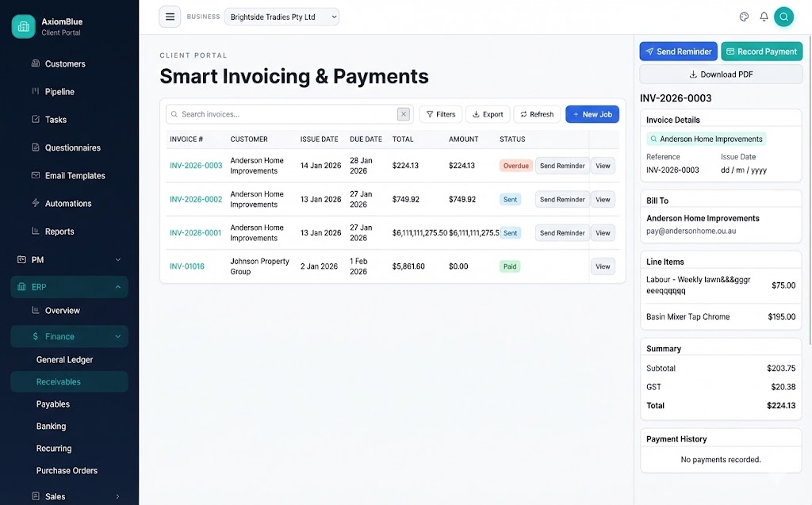Select the Tasks icon in sidebar
Viewport: 812px width, 505px height.
point(35,119)
